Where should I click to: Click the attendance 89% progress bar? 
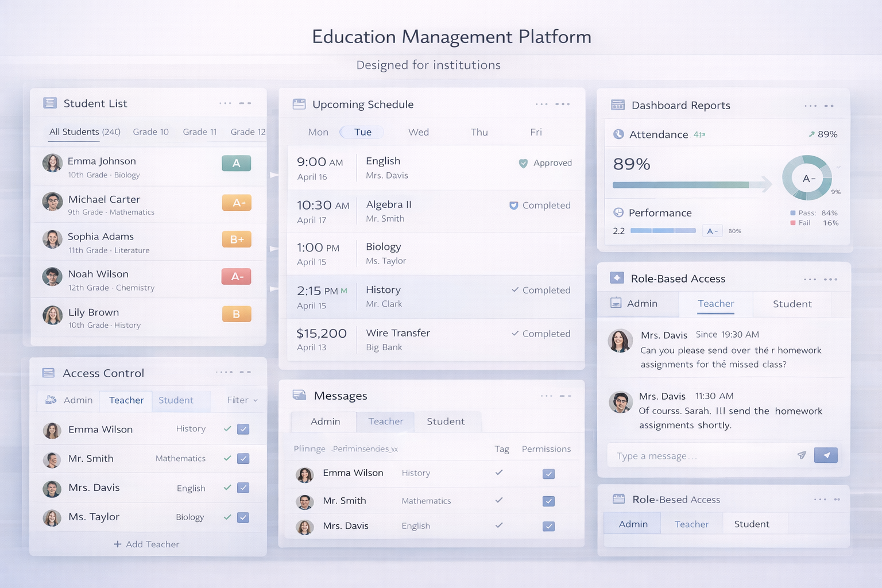[x=680, y=185]
